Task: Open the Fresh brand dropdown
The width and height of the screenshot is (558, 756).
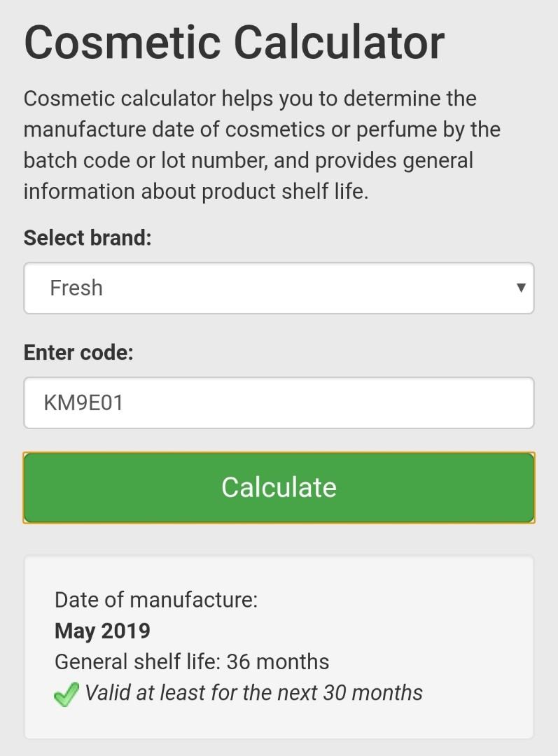Action: tap(279, 288)
